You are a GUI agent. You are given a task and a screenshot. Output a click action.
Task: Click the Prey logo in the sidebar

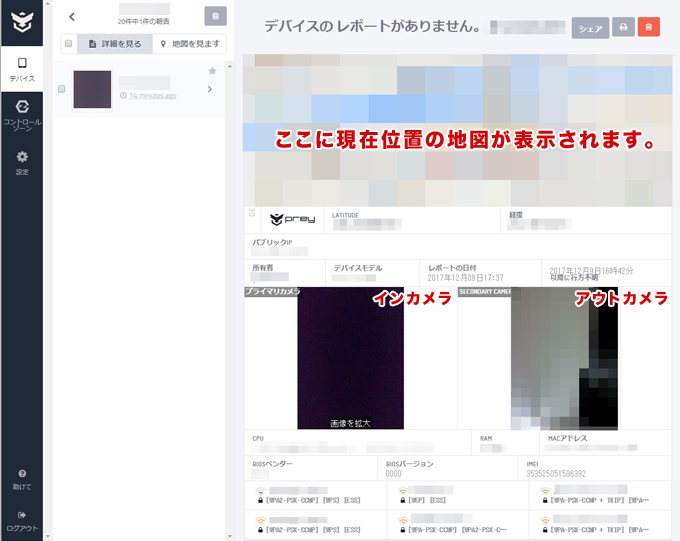pos(21,22)
